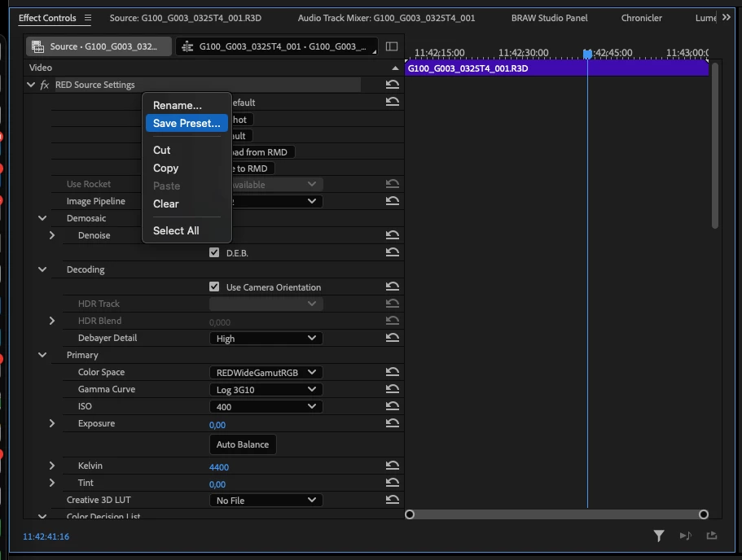
Task: Choose Rename... from context menu
Action: pos(187,105)
